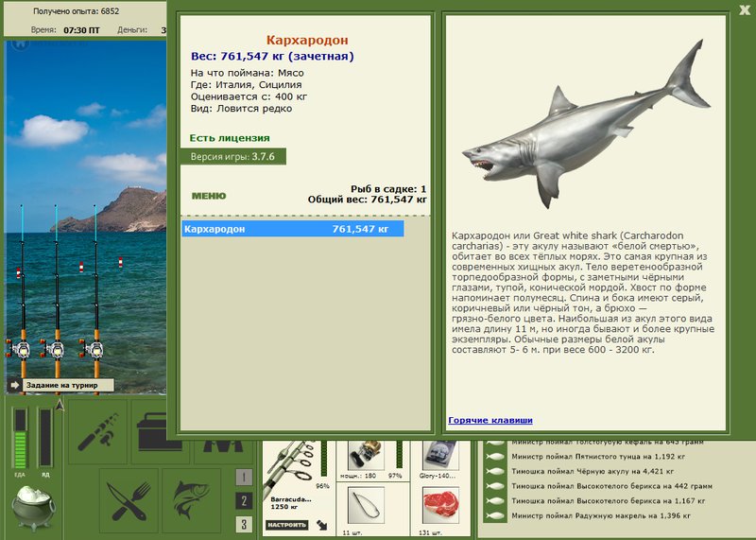Open the Горячие клавиши link

tap(490, 420)
